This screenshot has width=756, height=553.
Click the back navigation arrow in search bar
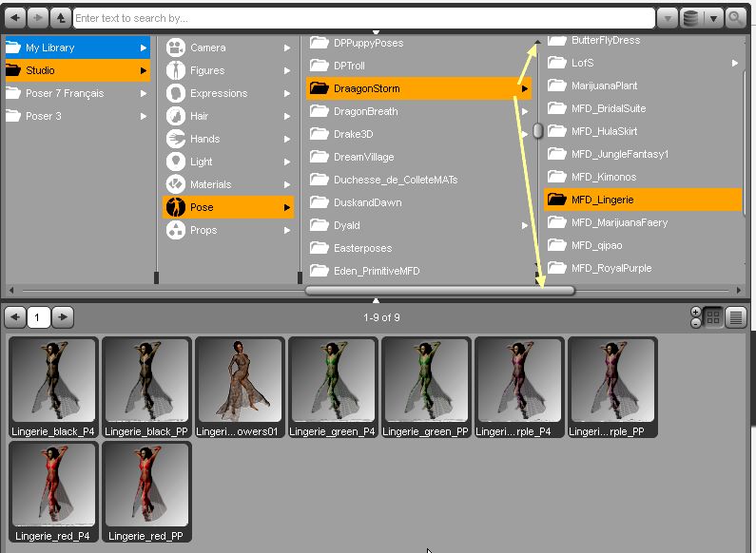(15, 18)
